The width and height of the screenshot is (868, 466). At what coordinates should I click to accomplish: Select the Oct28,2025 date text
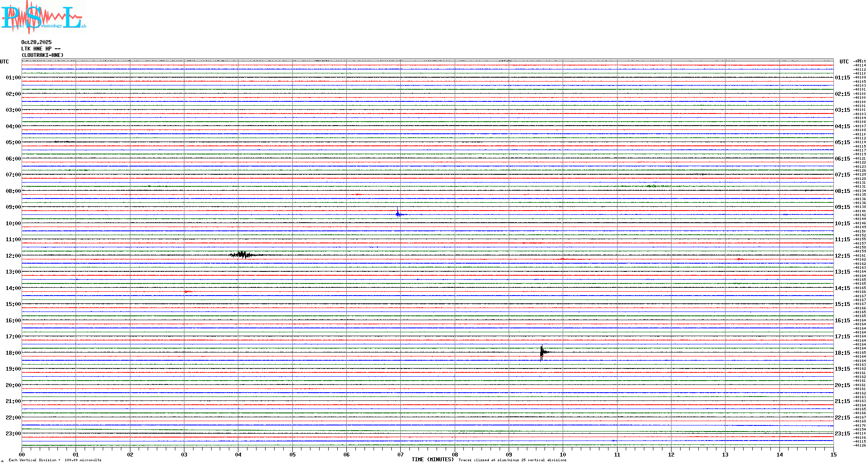(36, 42)
